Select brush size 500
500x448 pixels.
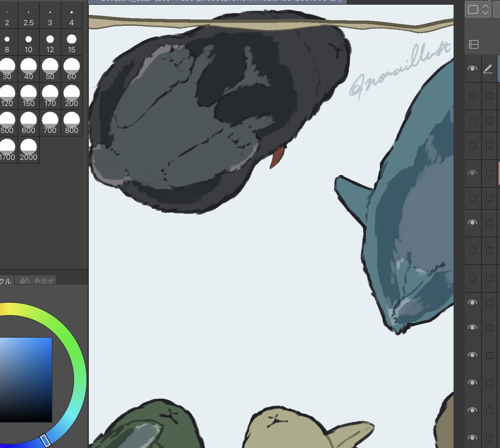tap(7, 123)
